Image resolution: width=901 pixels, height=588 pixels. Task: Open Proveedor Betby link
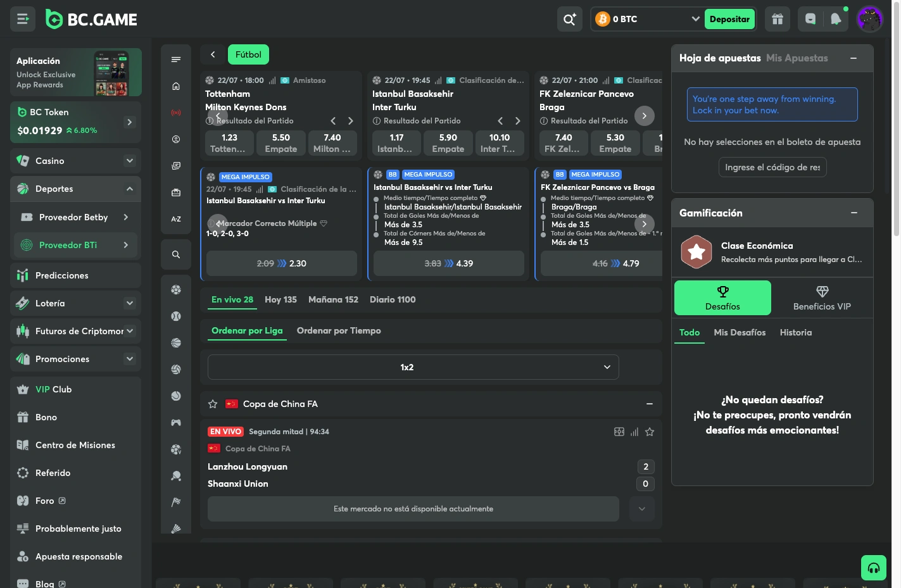[x=75, y=217]
